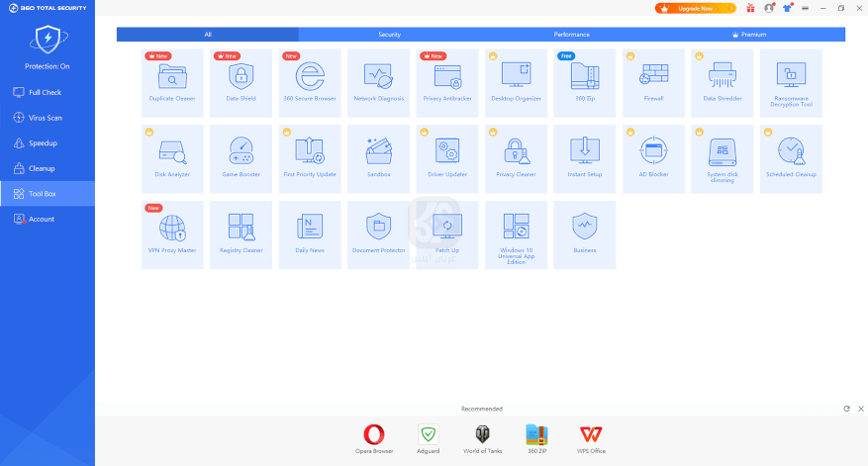The image size is (868, 466).
Task: Open the Registry Cleaner
Action: click(241, 234)
